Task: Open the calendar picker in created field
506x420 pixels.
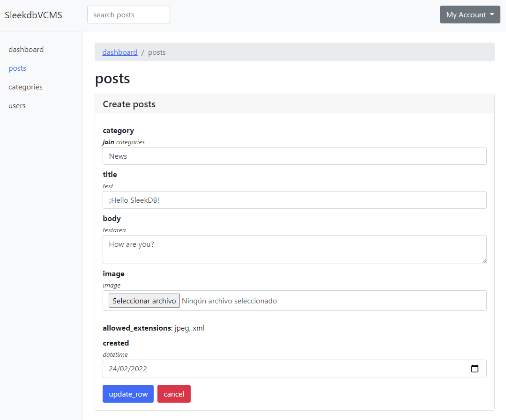Action: click(x=474, y=368)
